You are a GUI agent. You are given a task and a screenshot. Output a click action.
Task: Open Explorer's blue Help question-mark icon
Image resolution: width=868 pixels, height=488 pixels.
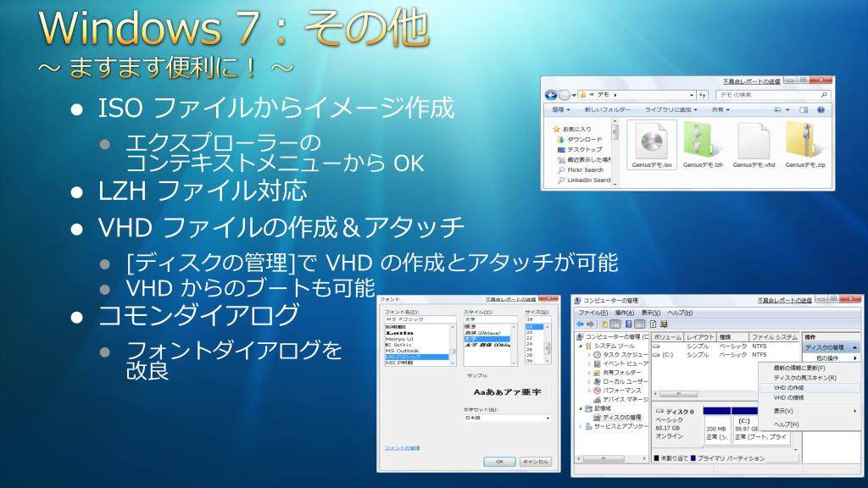(821, 109)
